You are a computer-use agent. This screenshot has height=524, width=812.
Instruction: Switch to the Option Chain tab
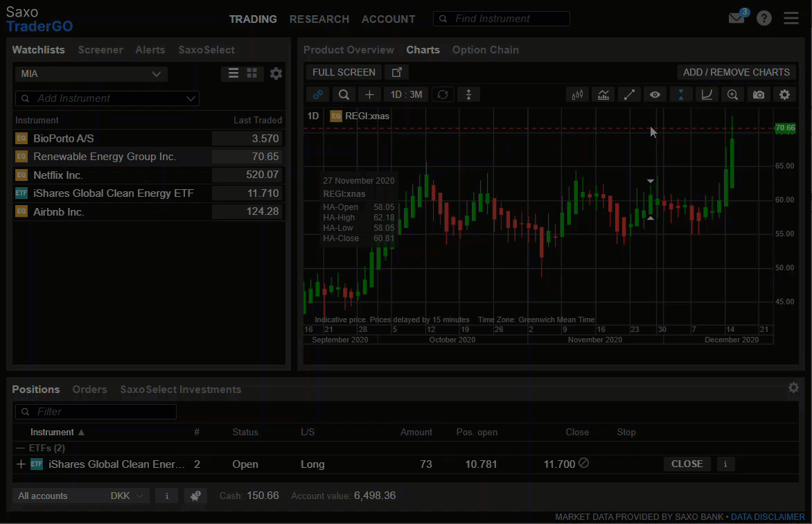485,50
